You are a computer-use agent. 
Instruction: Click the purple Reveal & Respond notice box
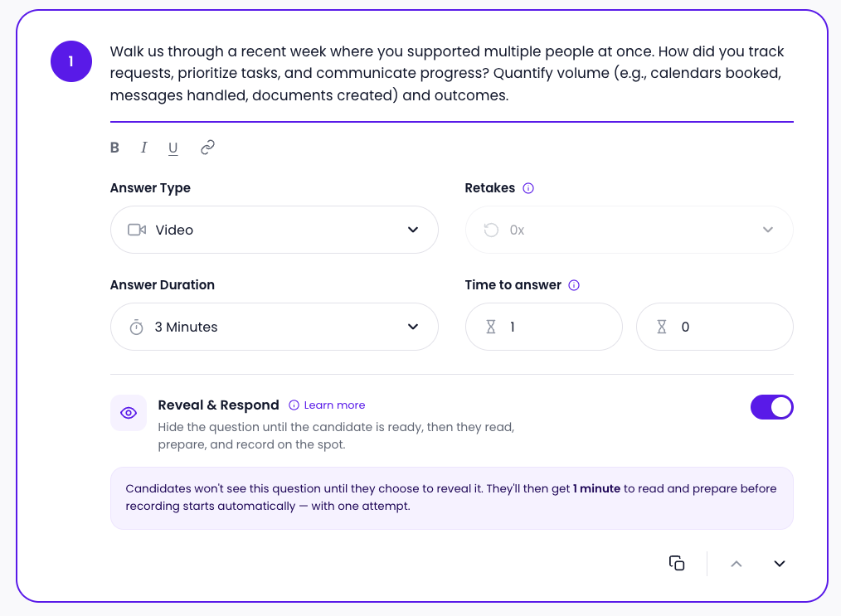tap(452, 498)
